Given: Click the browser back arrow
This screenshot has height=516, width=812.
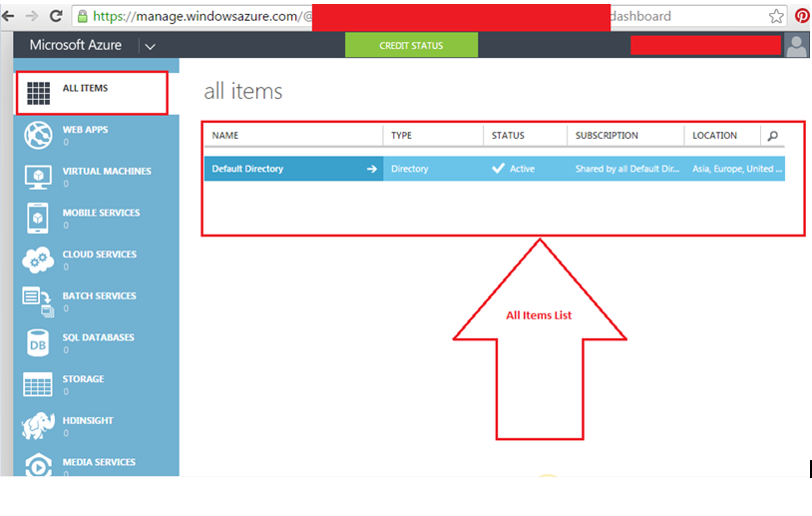Looking at the screenshot, I should pos(8,16).
